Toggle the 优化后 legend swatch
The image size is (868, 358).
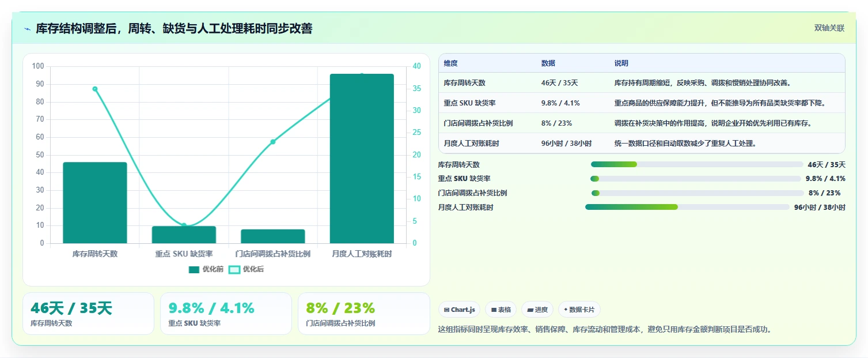point(234,269)
